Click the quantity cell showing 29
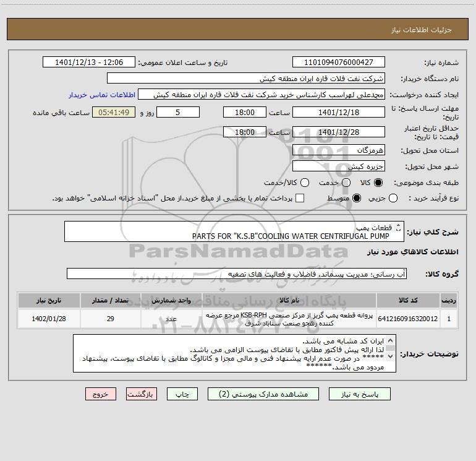Viewport: 476px width, 461px height. (111, 319)
